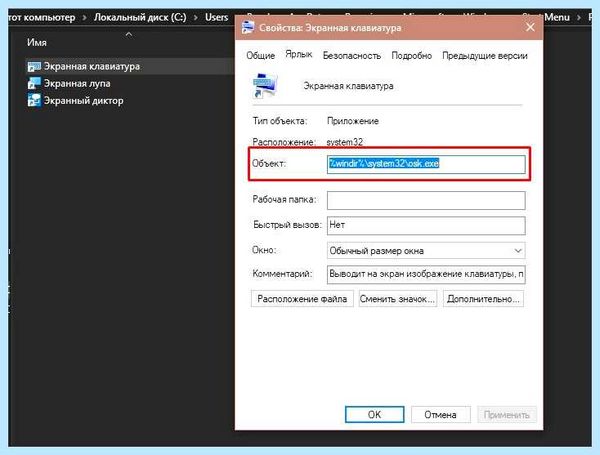600x455 pixels.
Task: Click the Применить button
Action: point(507,415)
